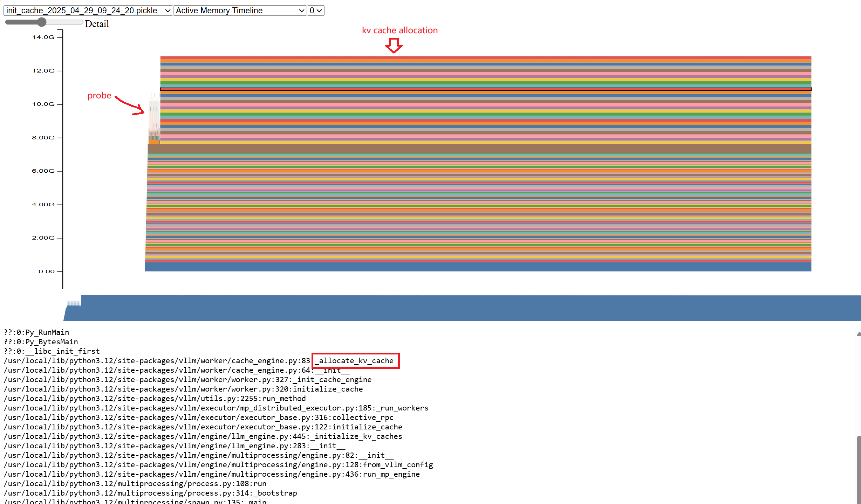Click the stack trace vertical scrollbar thumb
The width and height of the screenshot is (861, 504).
(859, 469)
